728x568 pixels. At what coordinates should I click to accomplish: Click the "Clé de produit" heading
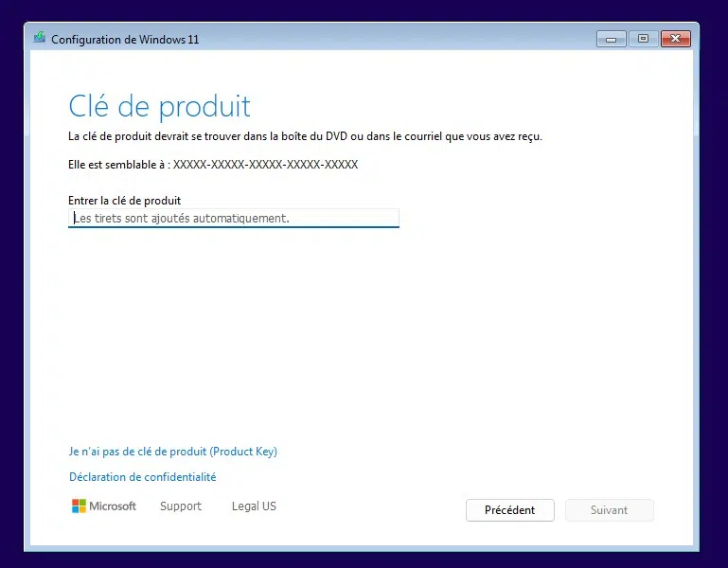159,106
